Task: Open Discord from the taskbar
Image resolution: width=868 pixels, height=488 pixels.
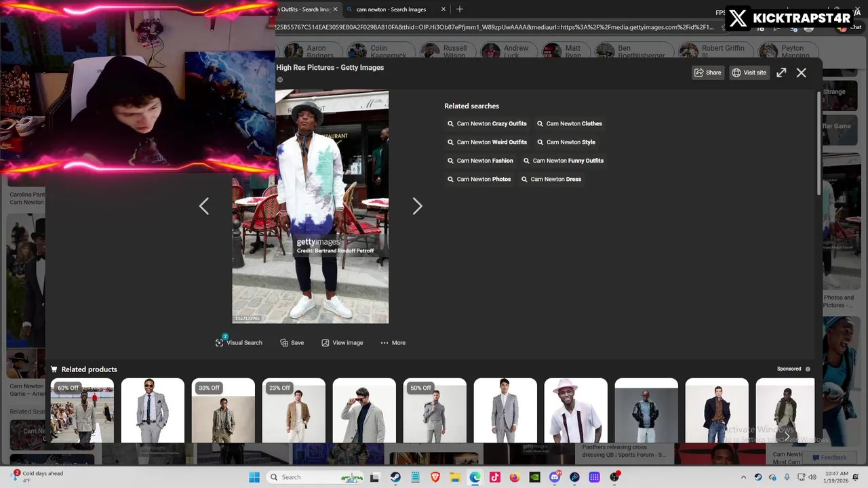Action: pos(555,477)
